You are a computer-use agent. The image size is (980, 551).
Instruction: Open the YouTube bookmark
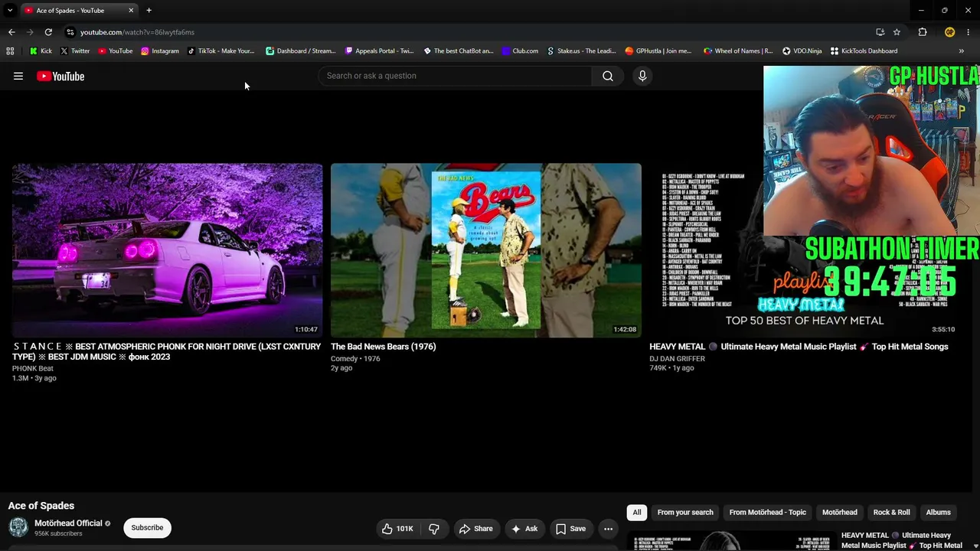(x=115, y=51)
